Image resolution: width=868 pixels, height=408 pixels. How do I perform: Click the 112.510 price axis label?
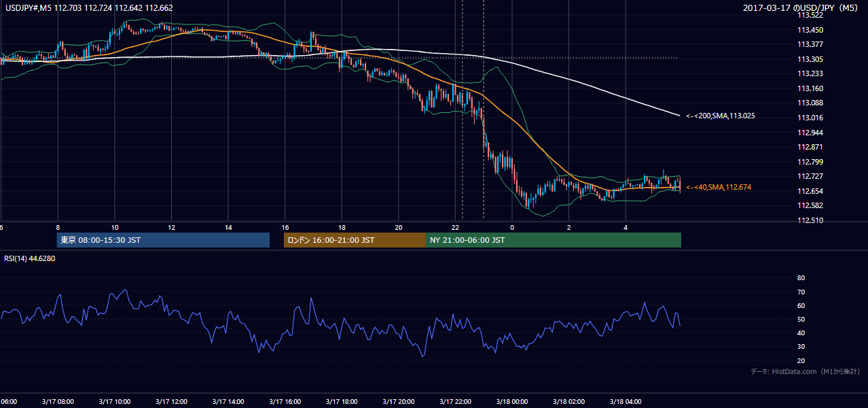point(810,220)
